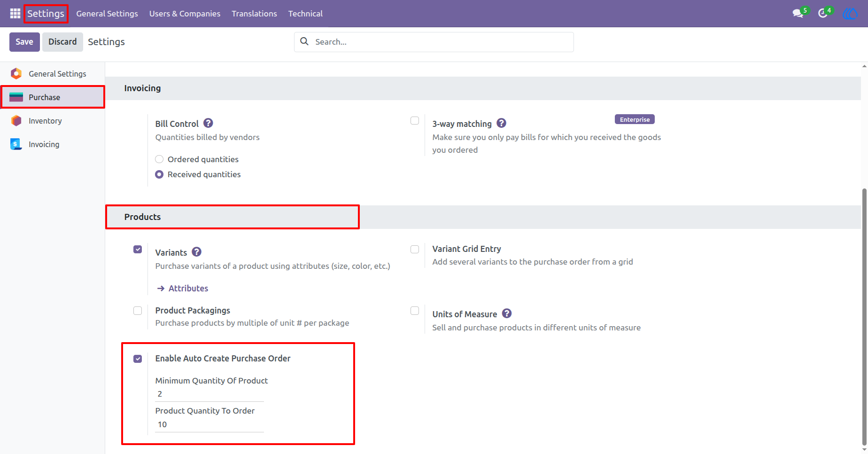This screenshot has height=454, width=868.
Task: Click the vertical scrollbar thumb
Action: (x=864, y=316)
